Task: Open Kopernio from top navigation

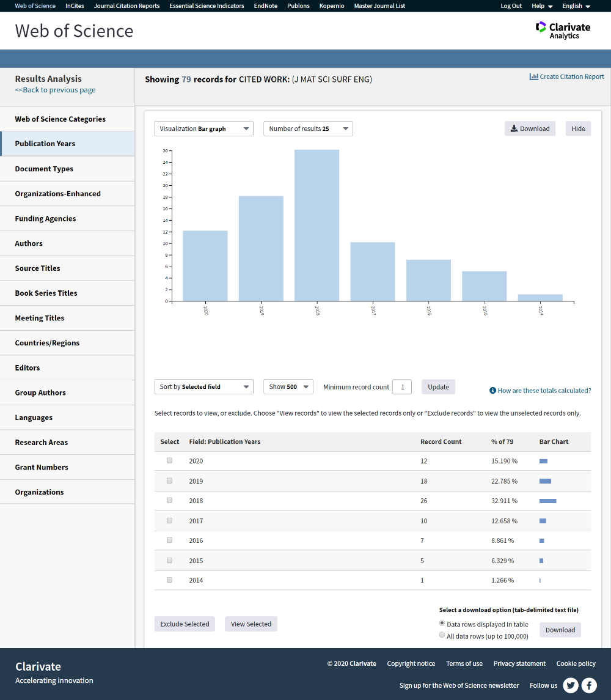Action: pos(332,6)
